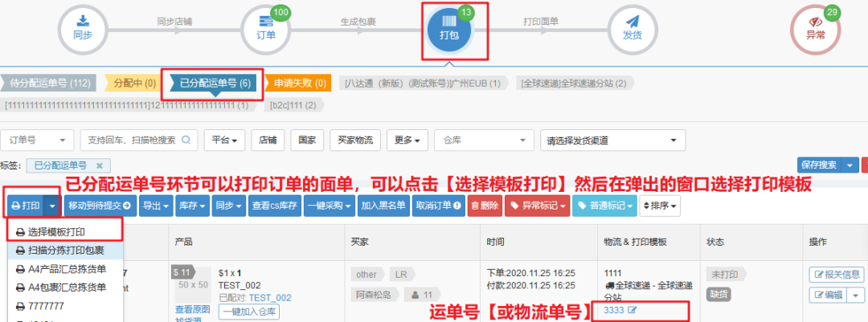
Task: Open the 平台 platform dropdown
Action: (224, 140)
